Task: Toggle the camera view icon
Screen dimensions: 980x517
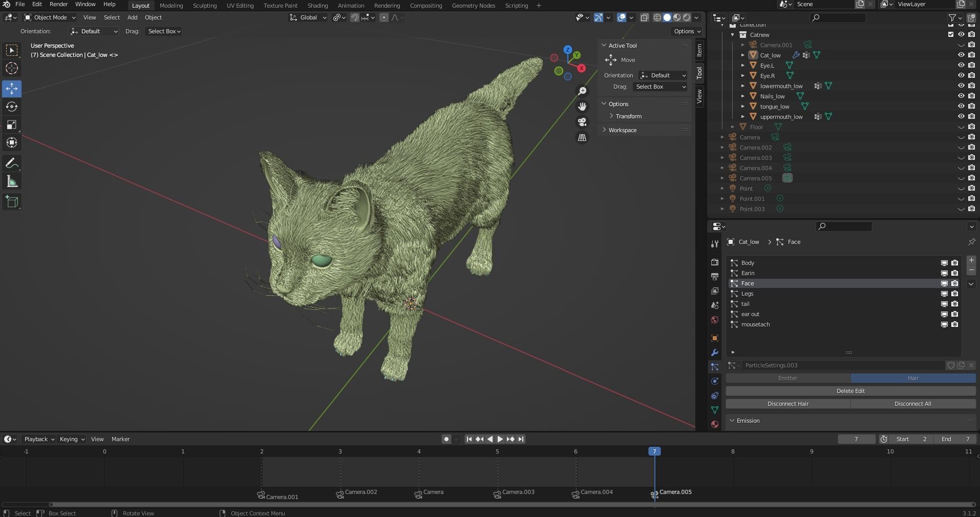Action: pos(582,122)
